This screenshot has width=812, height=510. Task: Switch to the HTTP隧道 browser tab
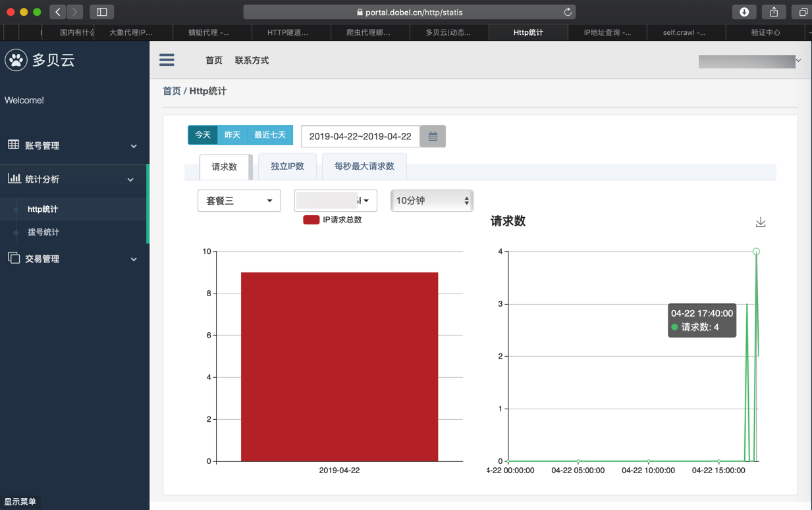point(288,32)
